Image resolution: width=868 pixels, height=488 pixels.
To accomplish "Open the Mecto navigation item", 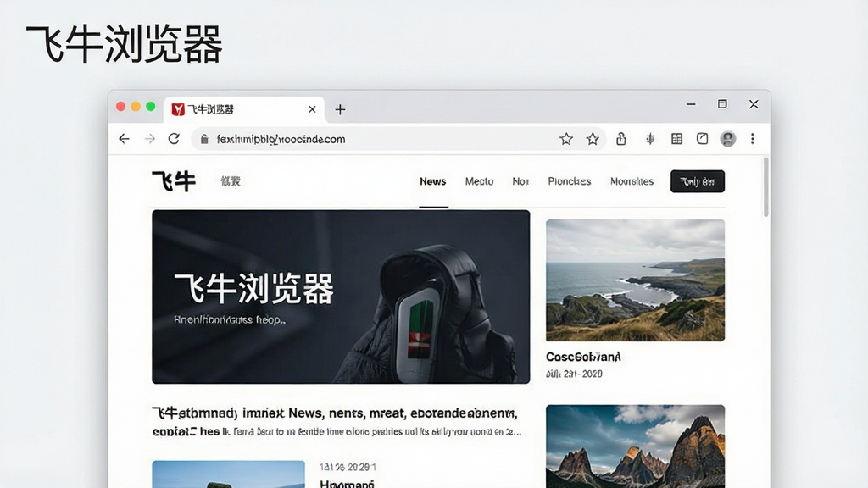I will 480,181.
